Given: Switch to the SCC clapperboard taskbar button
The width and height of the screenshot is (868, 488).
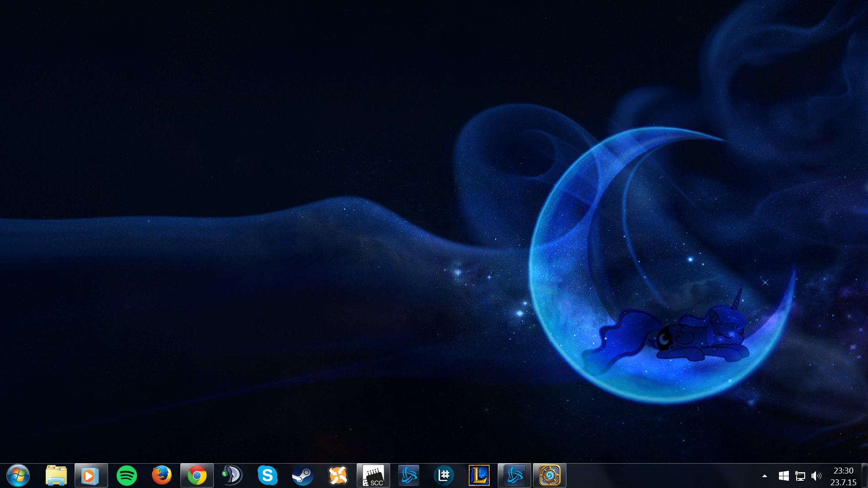Looking at the screenshot, I should [x=373, y=475].
